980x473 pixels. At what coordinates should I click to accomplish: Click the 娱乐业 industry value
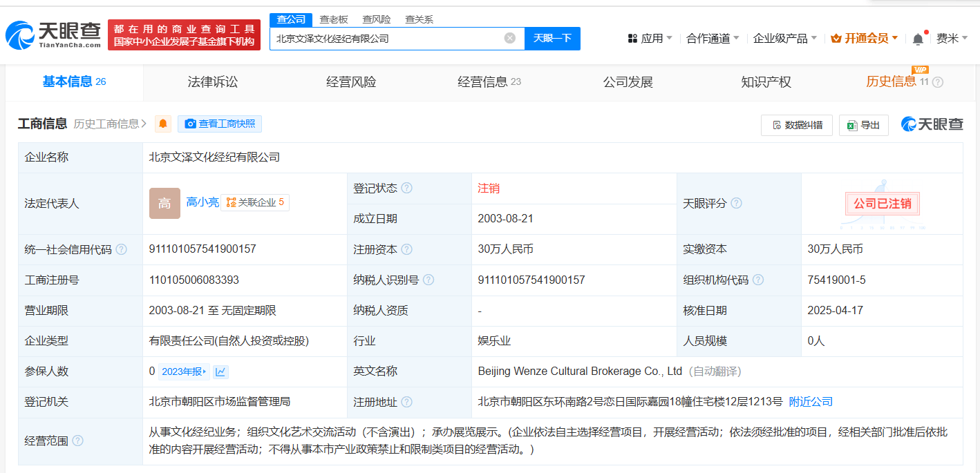[494, 341]
